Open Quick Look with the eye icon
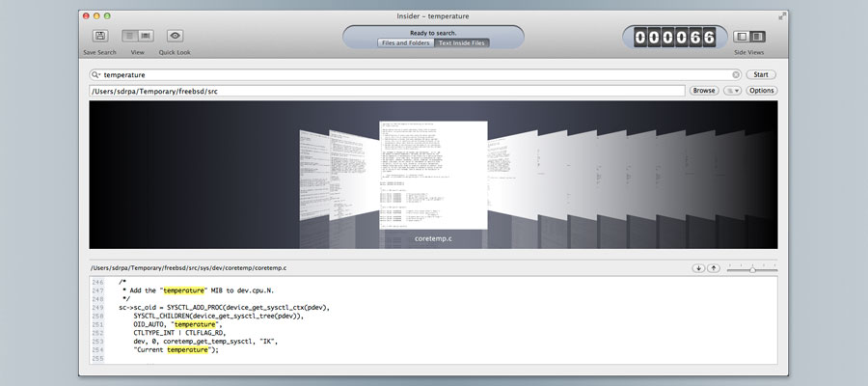Image resolution: width=868 pixels, height=386 pixels. click(175, 36)
